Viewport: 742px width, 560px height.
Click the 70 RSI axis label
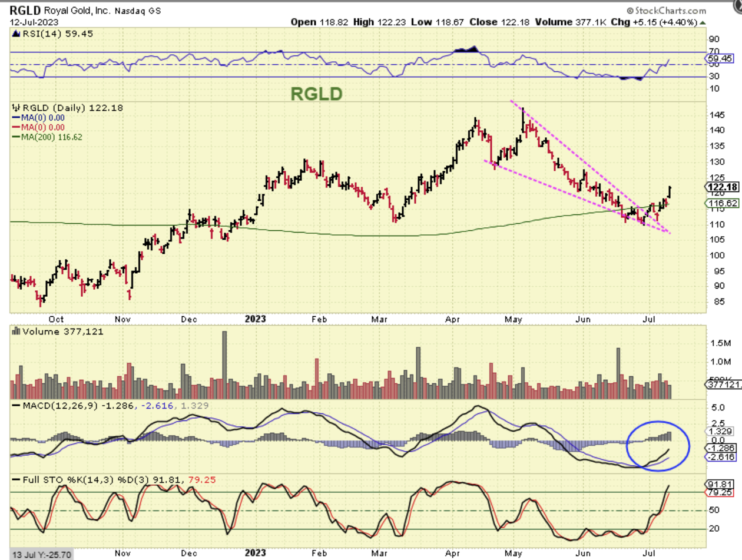(714, 52)
